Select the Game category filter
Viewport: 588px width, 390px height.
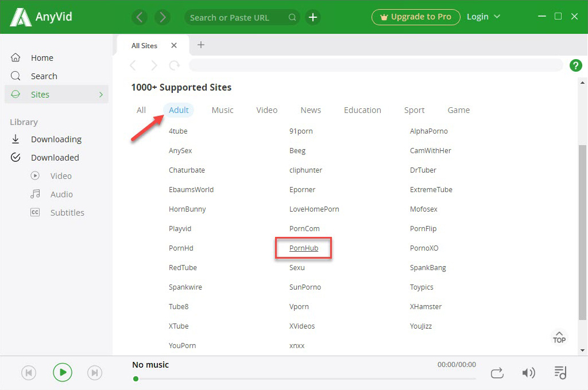(x=458, y=110)
